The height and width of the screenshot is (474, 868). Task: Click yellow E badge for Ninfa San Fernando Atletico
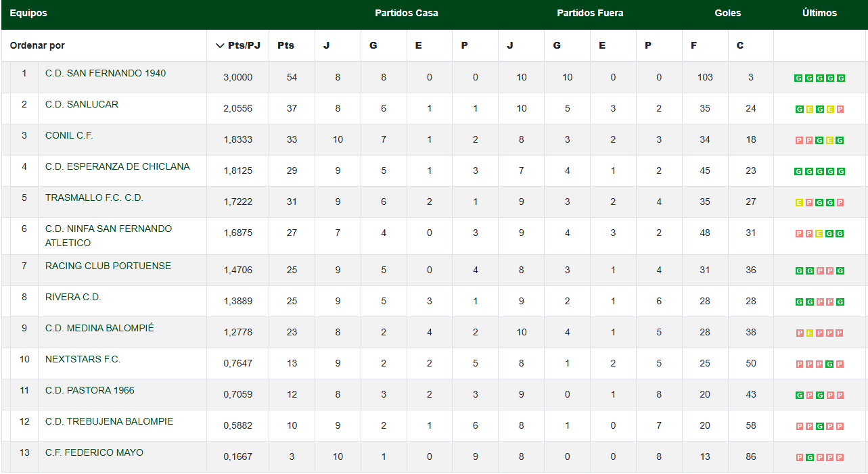[819, 234]
